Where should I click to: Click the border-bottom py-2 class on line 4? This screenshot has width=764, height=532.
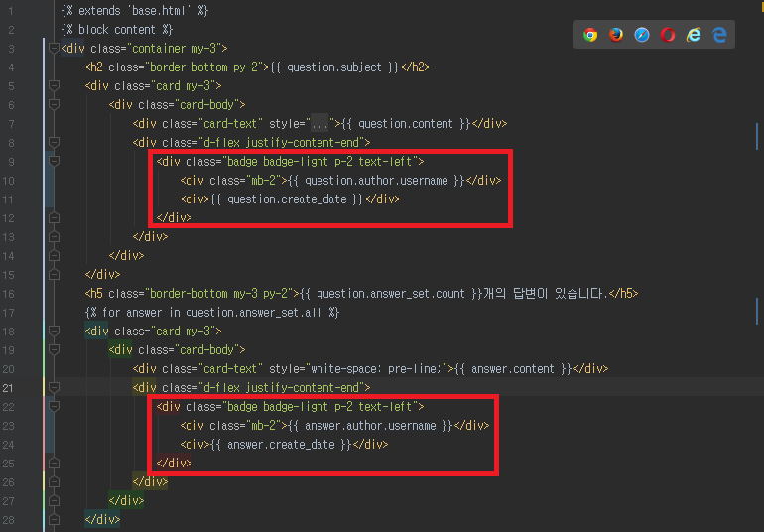203,67
